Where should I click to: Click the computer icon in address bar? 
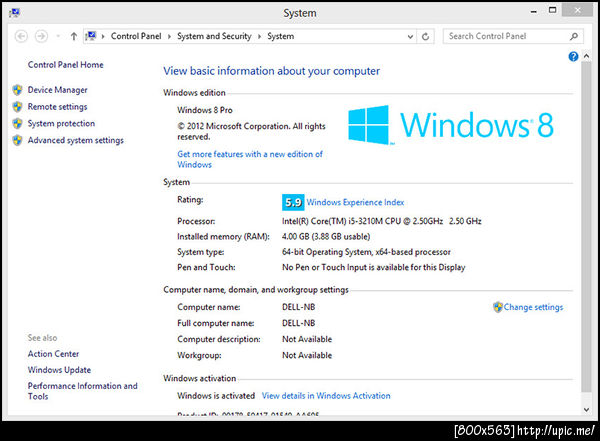click(x=91, y=36)
